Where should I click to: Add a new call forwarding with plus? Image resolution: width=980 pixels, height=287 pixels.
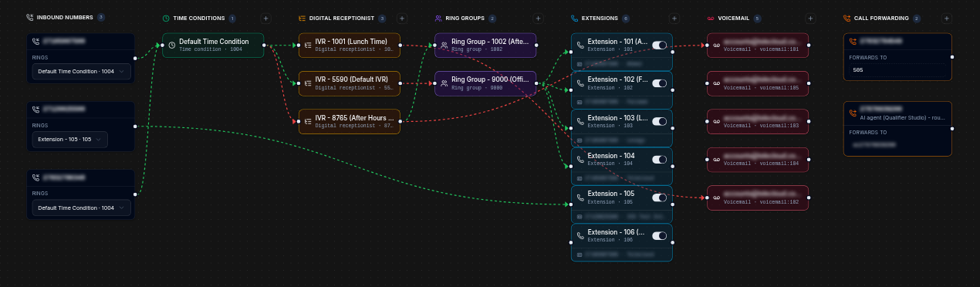click(x=946, y=18)
